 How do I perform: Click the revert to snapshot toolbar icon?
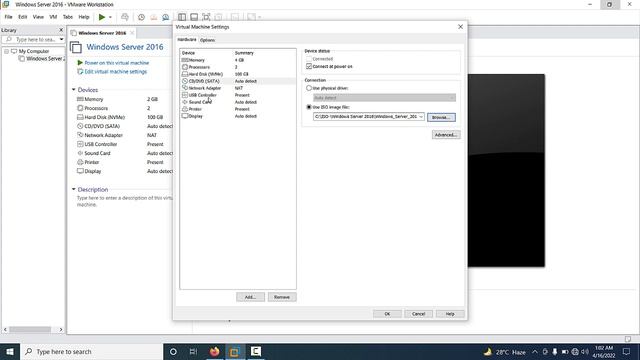(153, 17)
